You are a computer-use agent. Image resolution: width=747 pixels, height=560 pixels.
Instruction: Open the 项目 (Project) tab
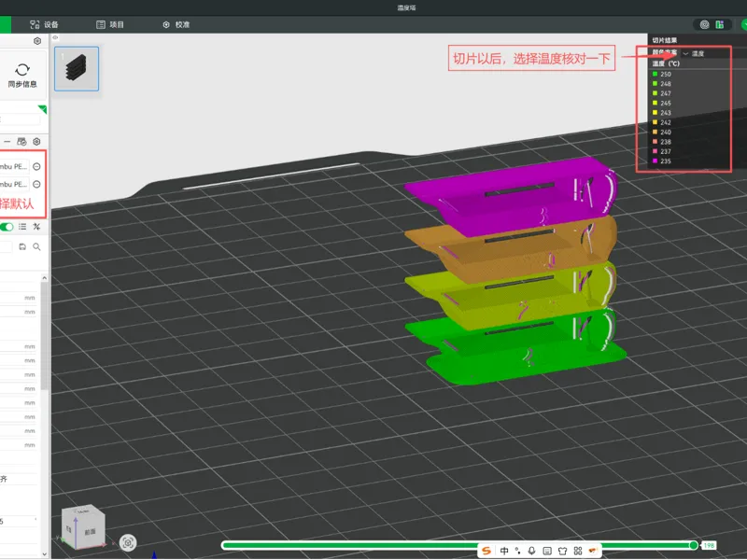pos(110,25)
